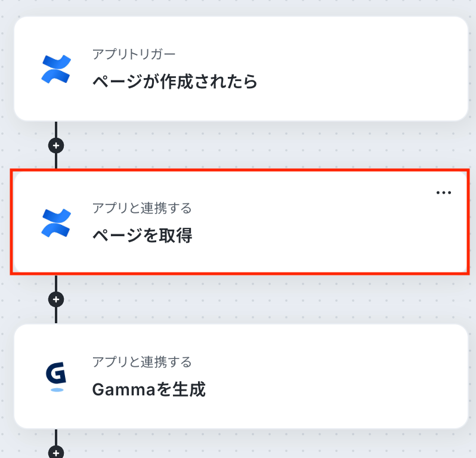Click the connector line above the Gammaを生成 card
This screenshot has width=476, height=458.
pyautogui.click(x=56, y=314)
